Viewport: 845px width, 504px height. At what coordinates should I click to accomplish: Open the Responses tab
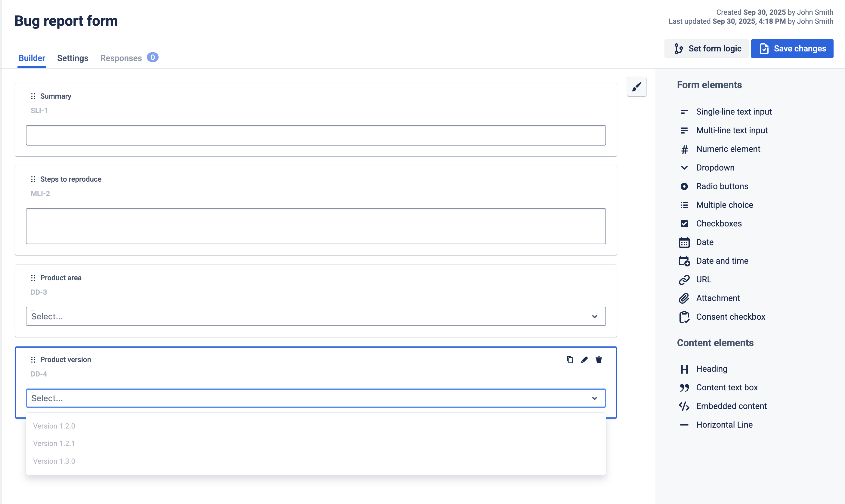click(x=121, y=58)
